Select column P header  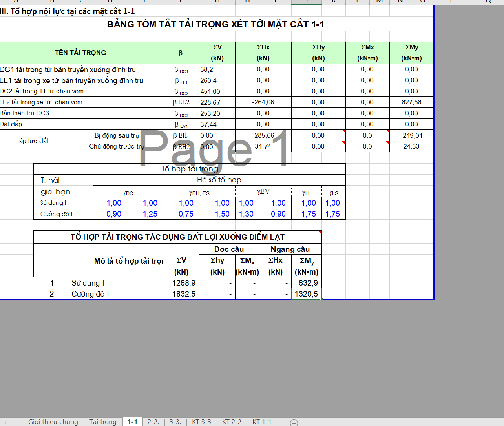point(452,2)
